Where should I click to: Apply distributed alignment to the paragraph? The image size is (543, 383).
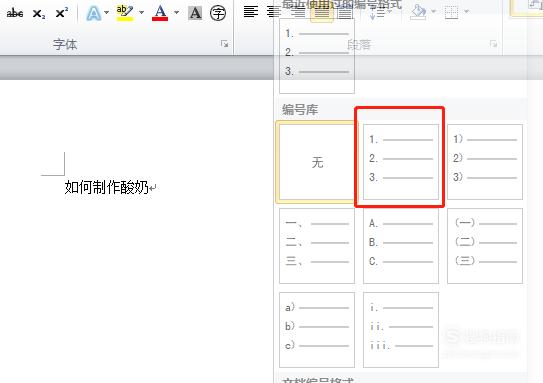[x=345, y=13]
